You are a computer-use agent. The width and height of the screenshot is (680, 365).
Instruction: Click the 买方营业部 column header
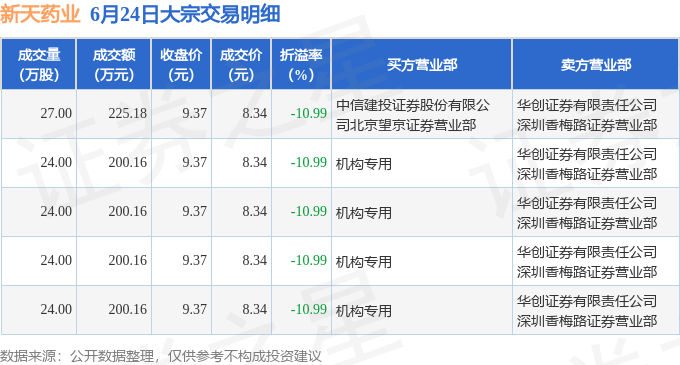point(422,64)
